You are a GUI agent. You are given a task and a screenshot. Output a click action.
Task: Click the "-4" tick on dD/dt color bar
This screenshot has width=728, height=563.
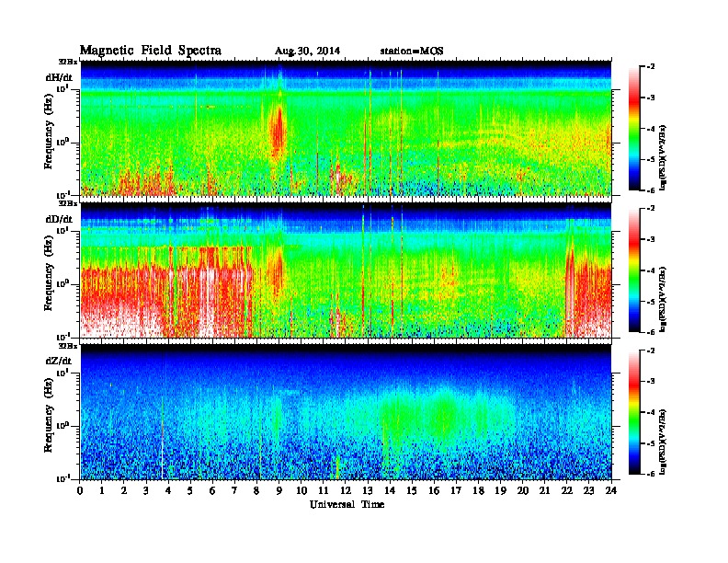pos(652,270)
